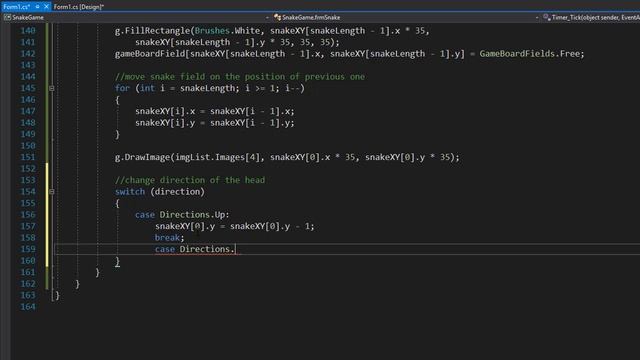Click the Timer_Tick method icon in navigation bar
The height and width of the screenshot is (360, 640).
click(547, 18)
